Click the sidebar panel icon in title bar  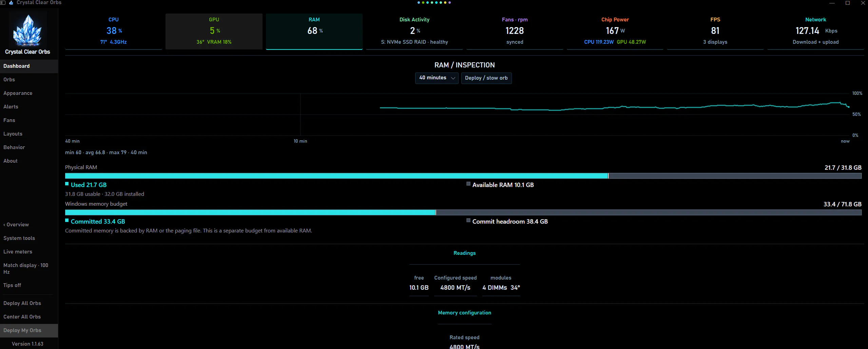coord(3,3)
